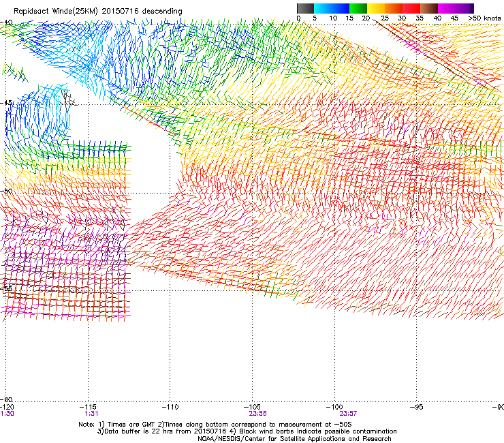Click the '-50' latitude axis label
This screenshot has height=443, width=504.
coord(6,191)
